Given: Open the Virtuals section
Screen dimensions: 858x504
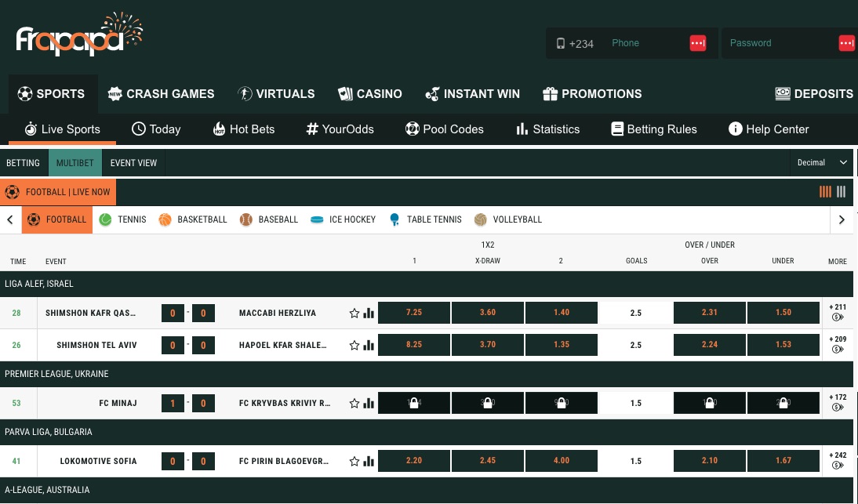Looking at the screenshot, I should 276,94.
